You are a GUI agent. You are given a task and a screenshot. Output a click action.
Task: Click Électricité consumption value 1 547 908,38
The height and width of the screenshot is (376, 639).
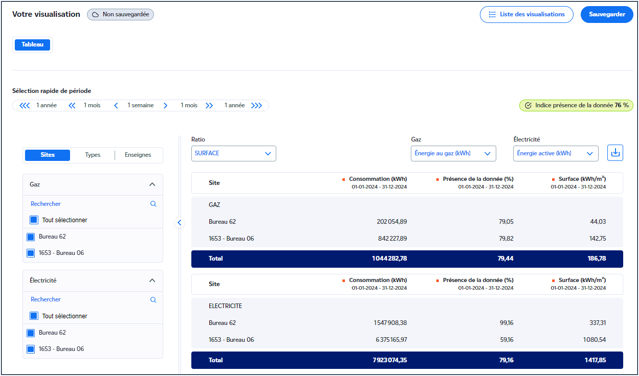(x=390, y=323)
